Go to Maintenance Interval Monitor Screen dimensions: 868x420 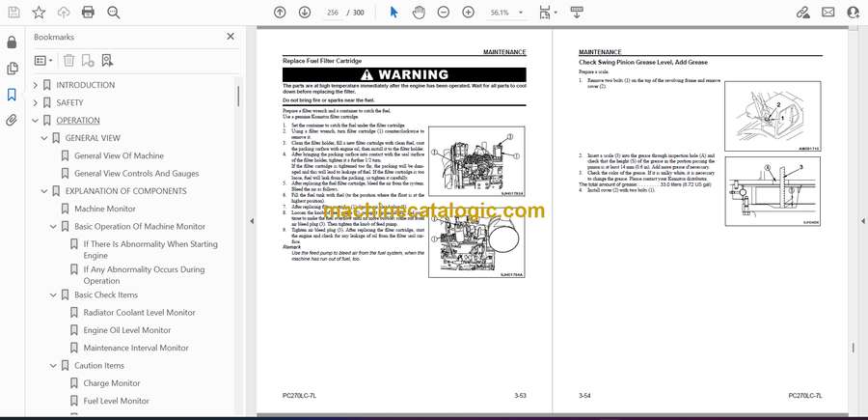pos(136,348)
